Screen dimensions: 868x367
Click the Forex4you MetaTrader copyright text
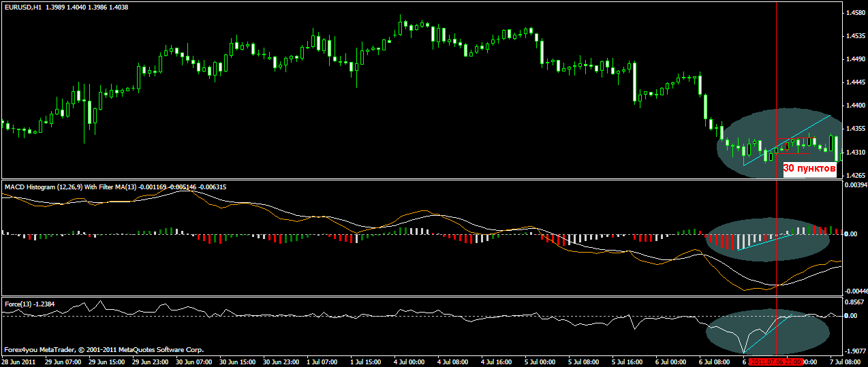[x=103, y=350]
